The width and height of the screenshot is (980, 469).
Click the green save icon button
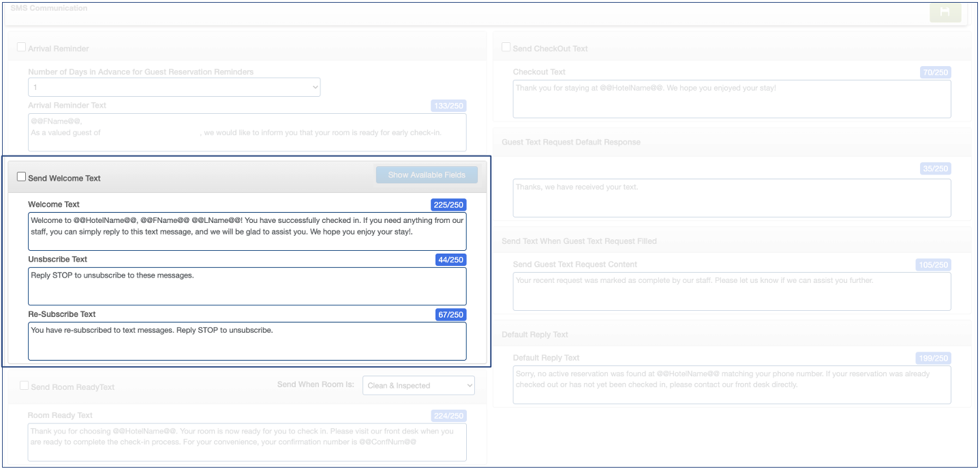(x=944, y=12)
